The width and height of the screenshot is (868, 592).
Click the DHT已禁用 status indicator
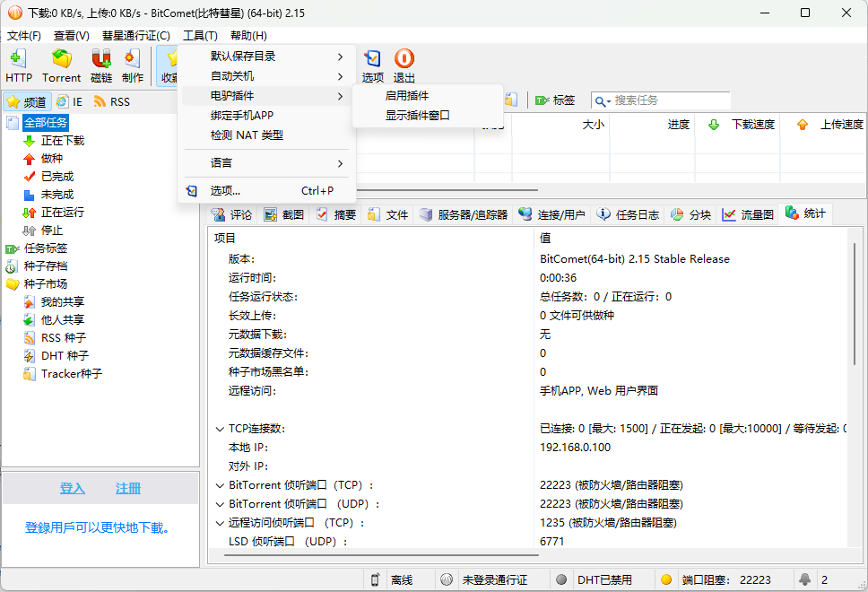594,579
